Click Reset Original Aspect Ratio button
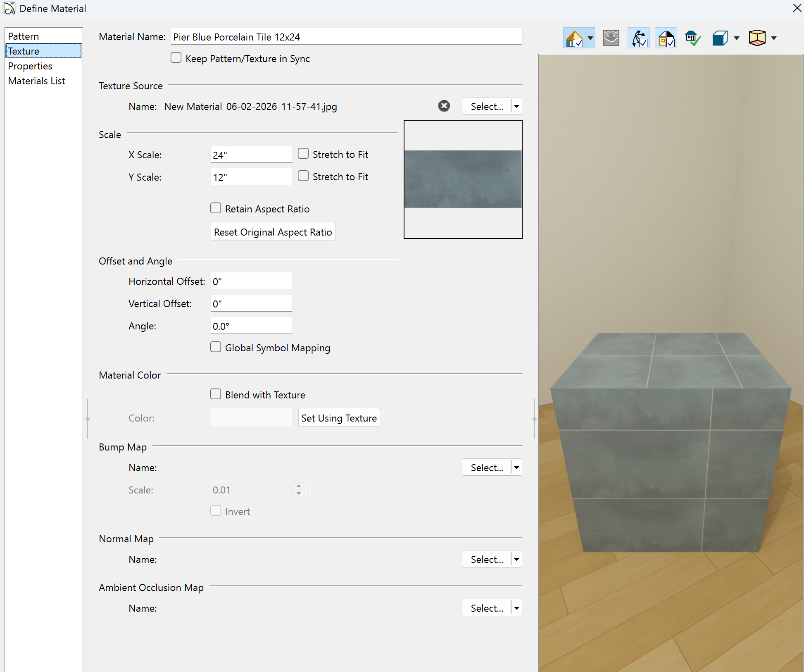 click(x=273, y=232)
